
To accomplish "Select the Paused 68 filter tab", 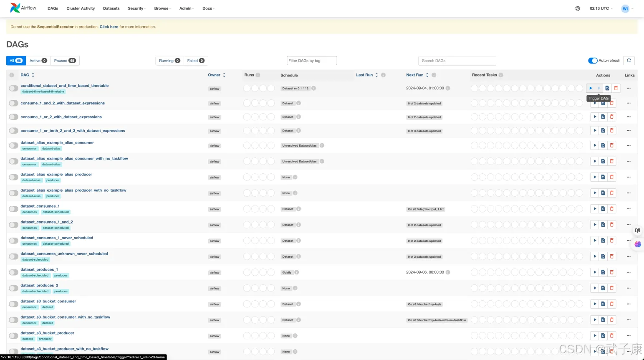I will (x=65, y=61).
